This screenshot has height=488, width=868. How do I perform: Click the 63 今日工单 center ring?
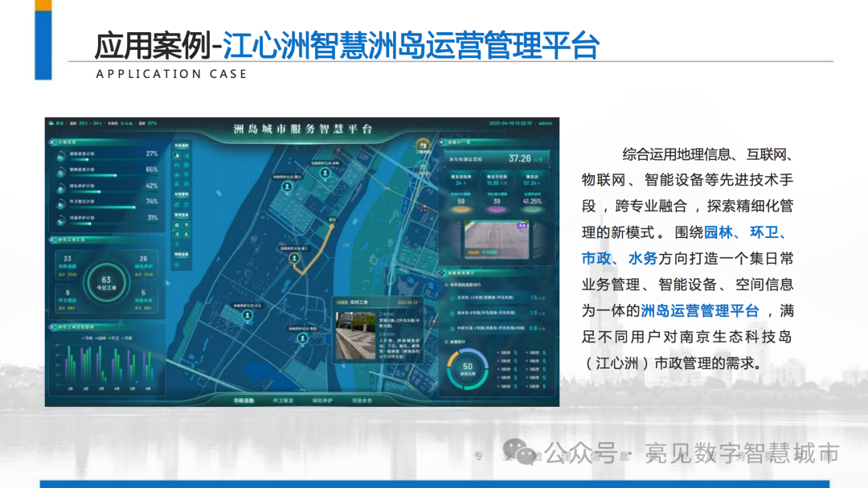tap(106, 283)
